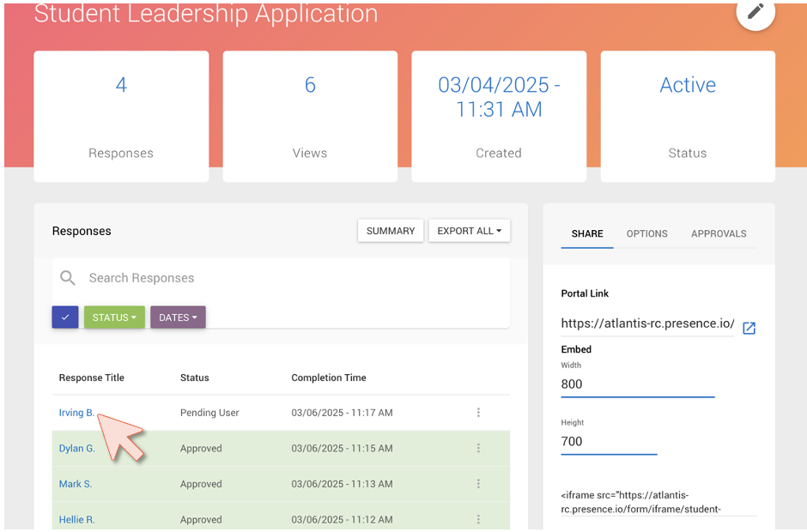Open the EXPORT ALL dropdown

coord(470,231)
